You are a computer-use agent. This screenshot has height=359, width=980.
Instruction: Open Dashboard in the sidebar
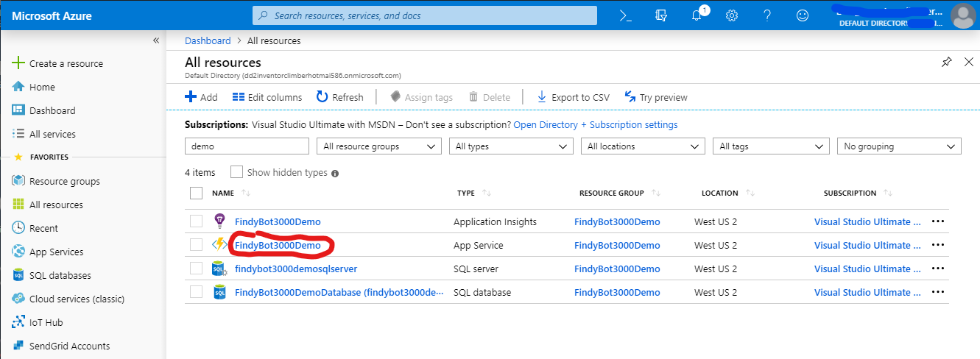tap(52, 110)
